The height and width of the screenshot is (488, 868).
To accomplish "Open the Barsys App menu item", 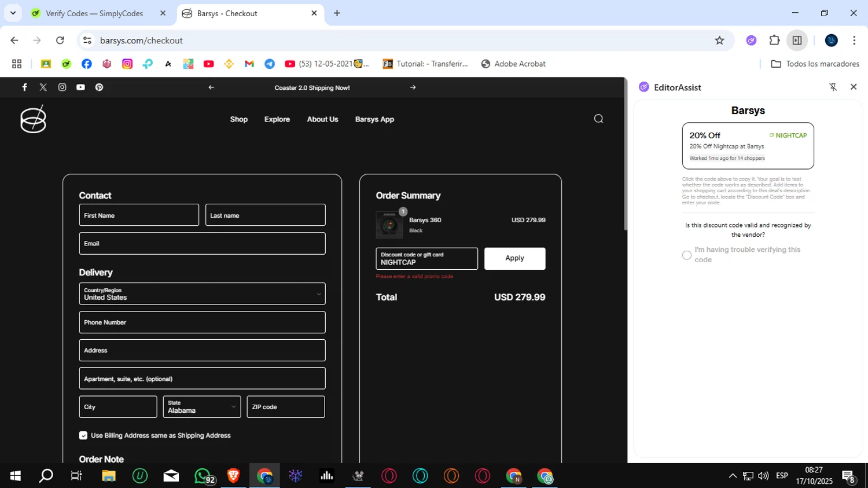I will 374,119.
